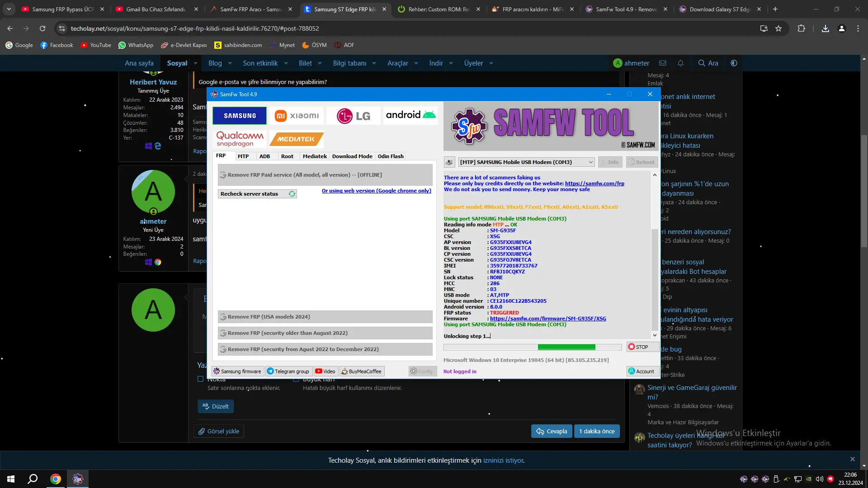Switch to the ADB tab
Screen dimensions: 868x488
264,156
